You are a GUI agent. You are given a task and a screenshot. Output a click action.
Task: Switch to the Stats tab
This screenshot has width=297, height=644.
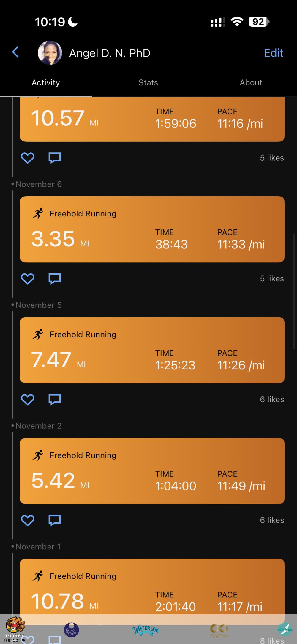(148, 82)
